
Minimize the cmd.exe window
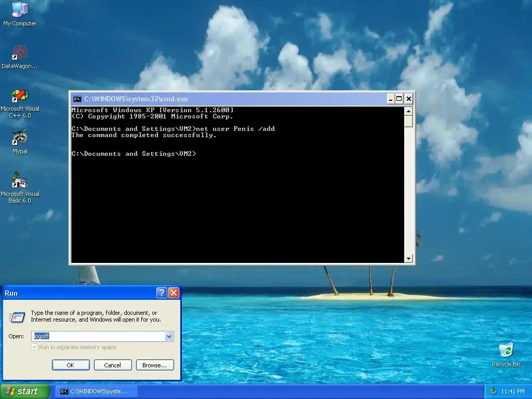point(391,99)
